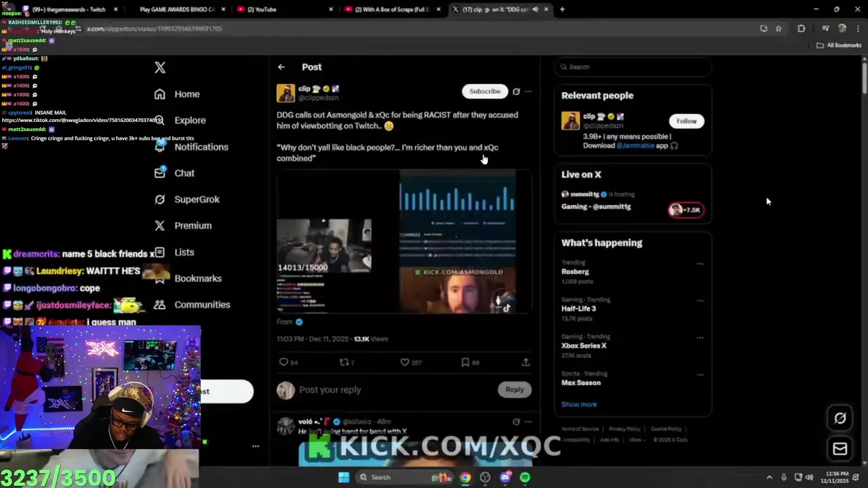
Task: Open the floating Grok button
Action: (x=840, y=418)
